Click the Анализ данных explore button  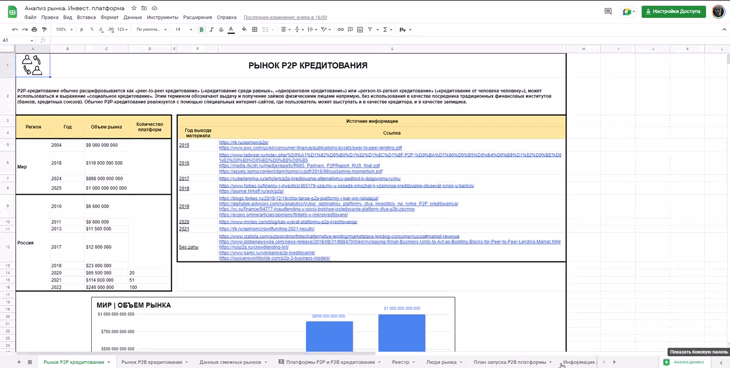coord(685,362)
